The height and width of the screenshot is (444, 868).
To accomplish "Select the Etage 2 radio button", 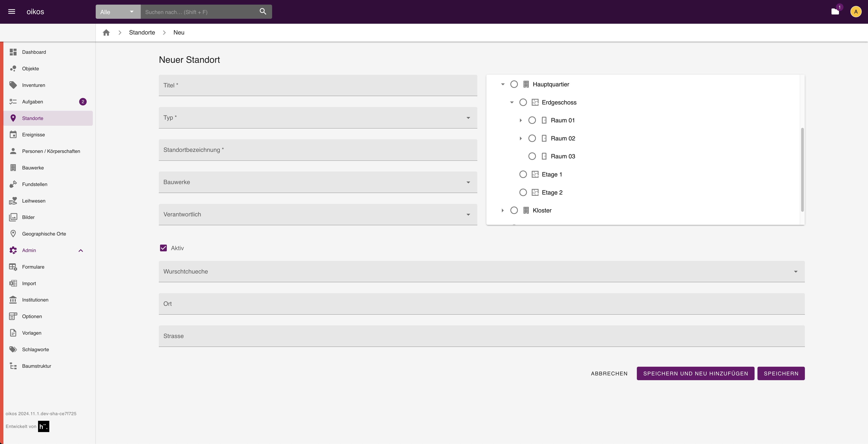I will [523, 192].
